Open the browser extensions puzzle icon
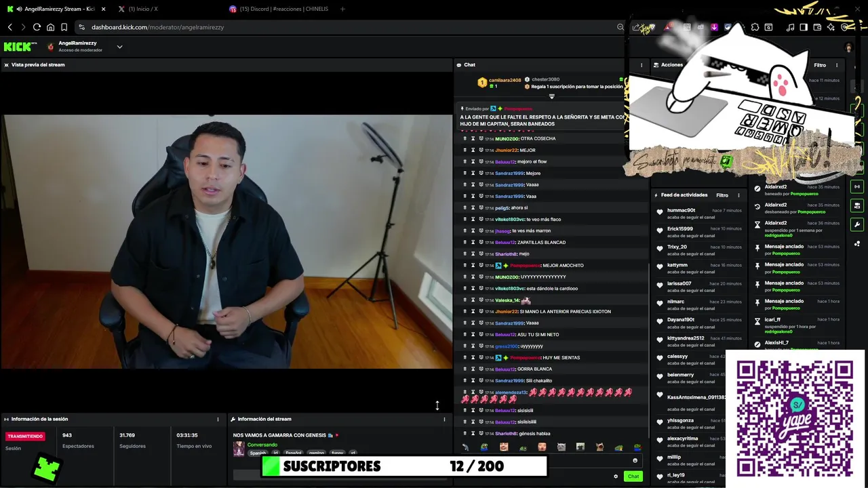 755,27
